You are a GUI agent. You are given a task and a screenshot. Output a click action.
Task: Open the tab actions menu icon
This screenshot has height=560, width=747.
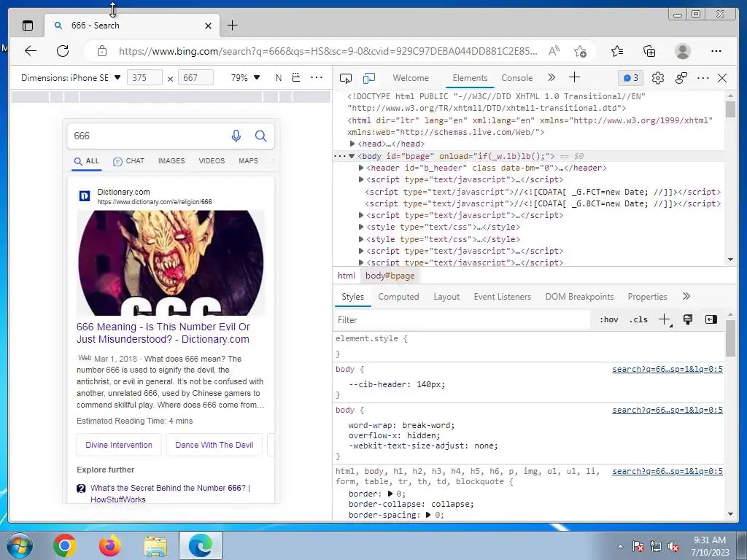pos(28,26)
